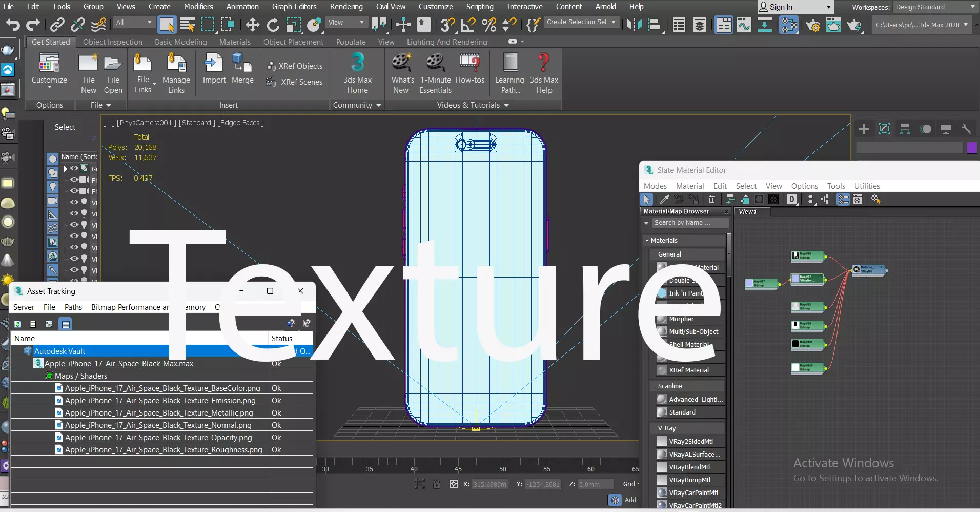Select the VRayBlendMtl material entry
Image resolution: width=980 pixels, height=512 pixels.
click(x=690, y=467)
